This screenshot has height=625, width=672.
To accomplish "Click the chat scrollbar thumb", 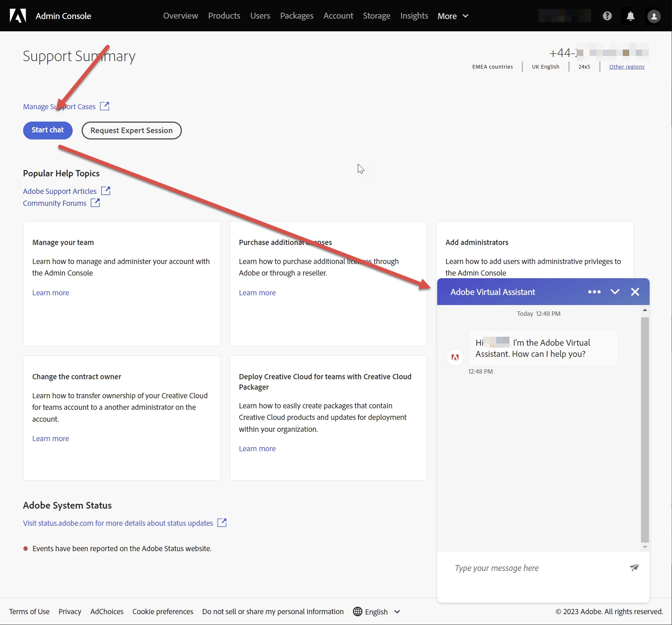I will click(645, 430).
